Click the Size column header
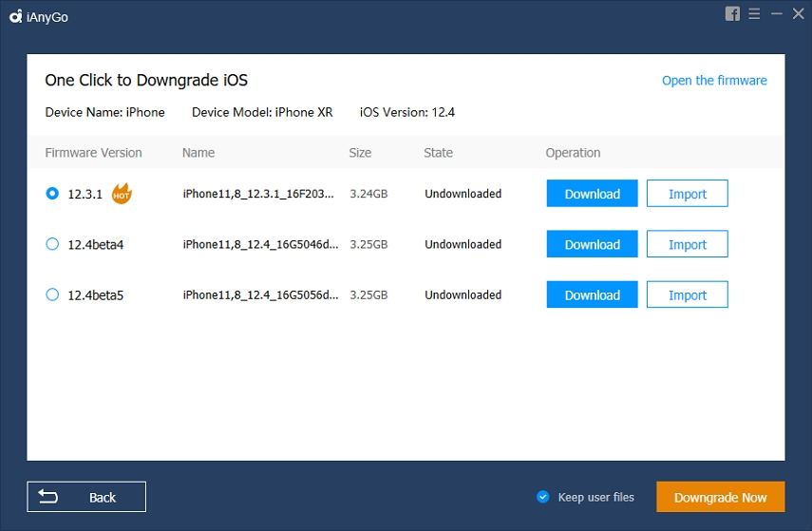The width and height of the screenshot is (812, 531). [x=360, y=153]
